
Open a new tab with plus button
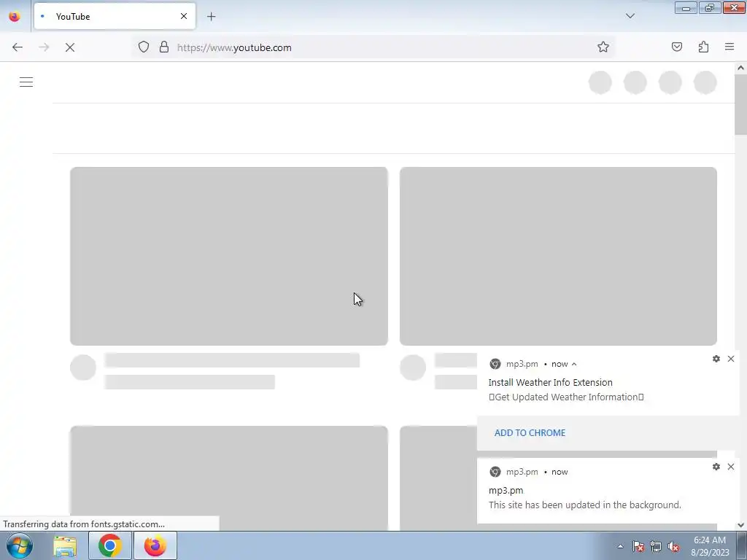click(211, 17)
